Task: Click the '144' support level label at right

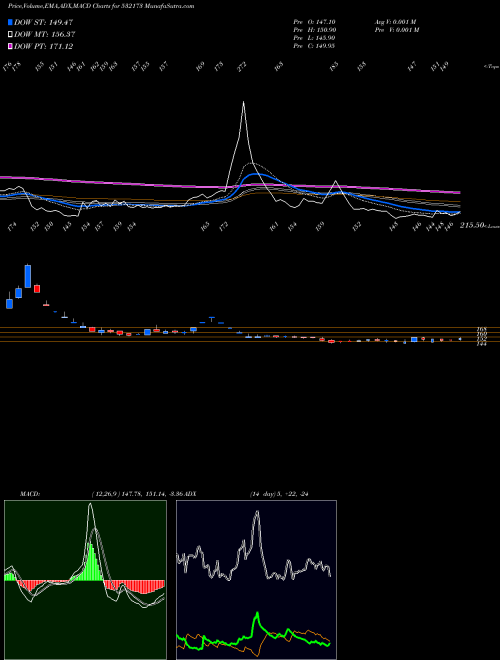Action: tap(482, 343)
